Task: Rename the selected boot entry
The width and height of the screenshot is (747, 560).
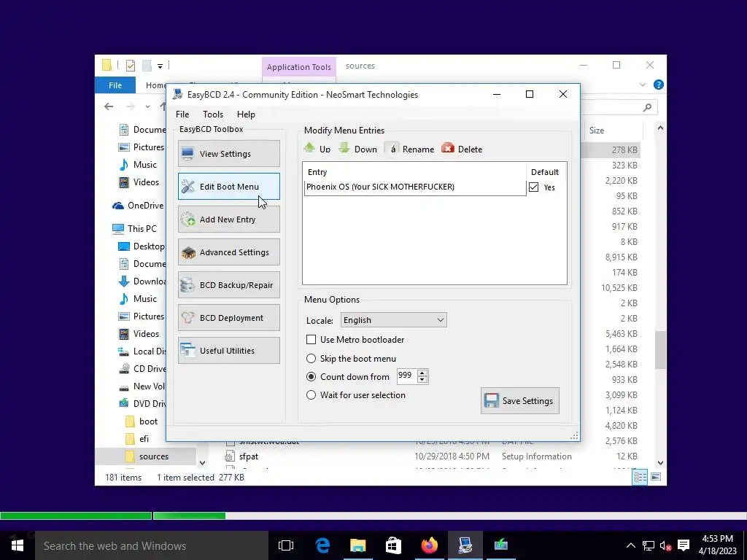Action: [410, 149]
